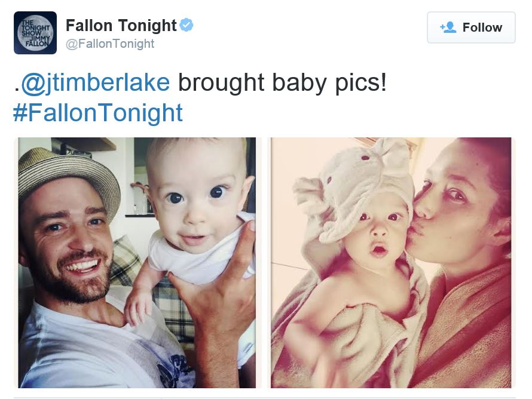The width and height of the screenshot is (532, 399).
Task: Click the elephant hooded towel in right photo
Action: [356, 190]
